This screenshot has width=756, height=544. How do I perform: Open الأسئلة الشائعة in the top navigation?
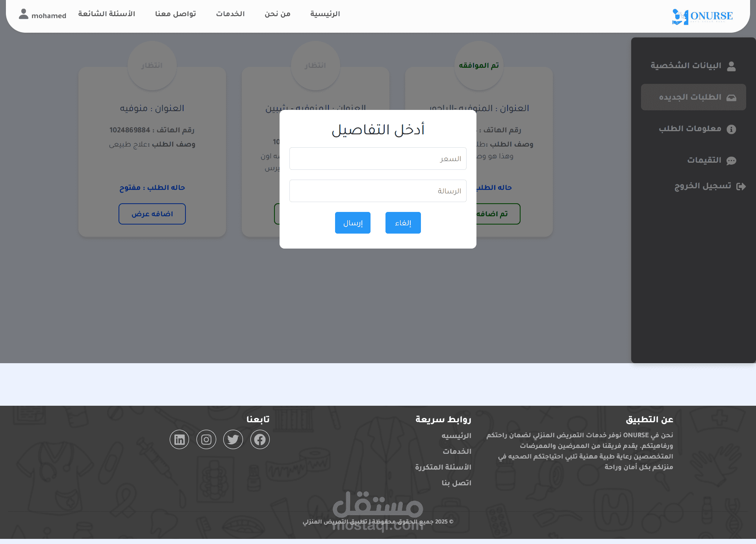pyautogui.click(x=107, y=14)
